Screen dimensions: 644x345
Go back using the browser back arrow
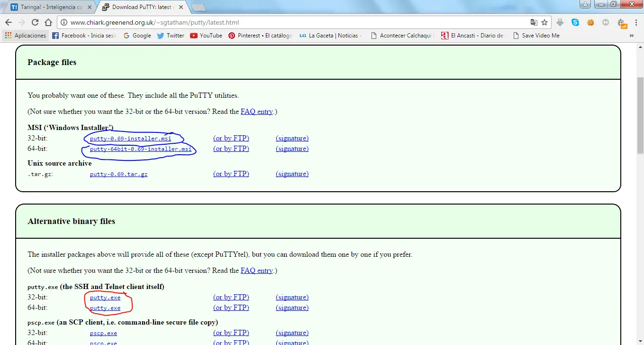[9, 22]
